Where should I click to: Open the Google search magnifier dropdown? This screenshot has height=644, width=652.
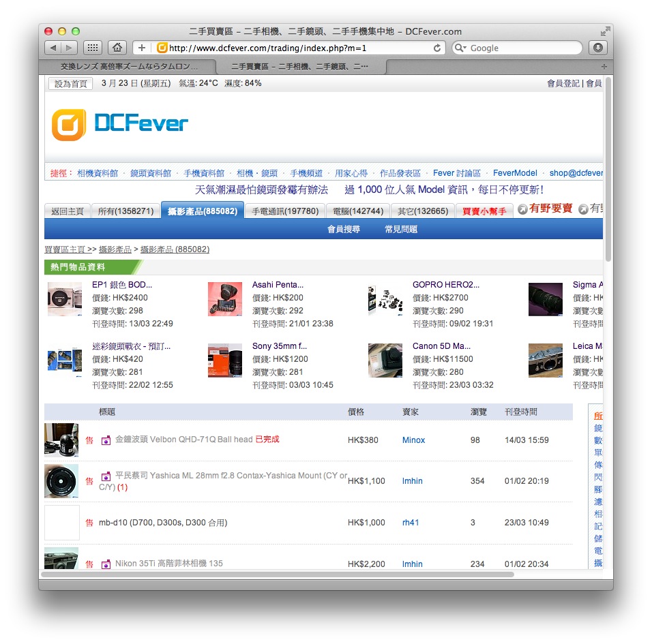461,48
